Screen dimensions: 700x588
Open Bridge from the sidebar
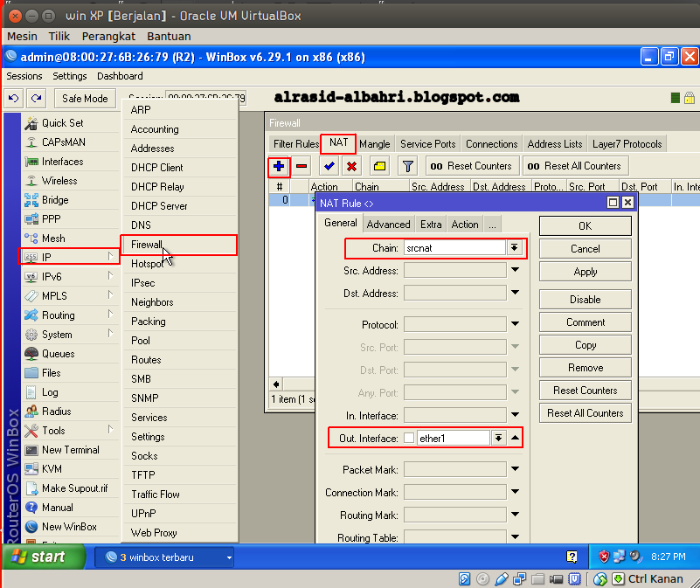pyautogui.click(x=55, y=199)
